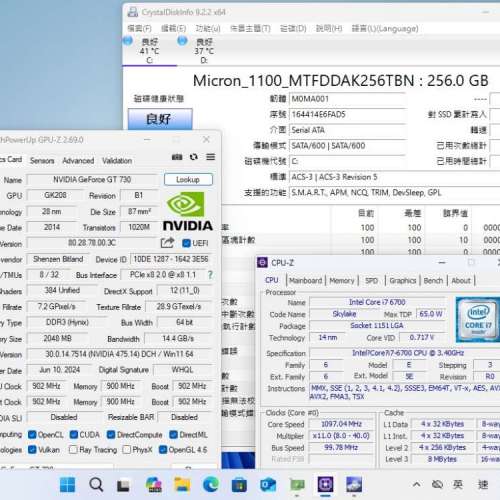Click the English input mode tray indicator
The height and width of the screenshot is (500, 500).
coord(458,484)
